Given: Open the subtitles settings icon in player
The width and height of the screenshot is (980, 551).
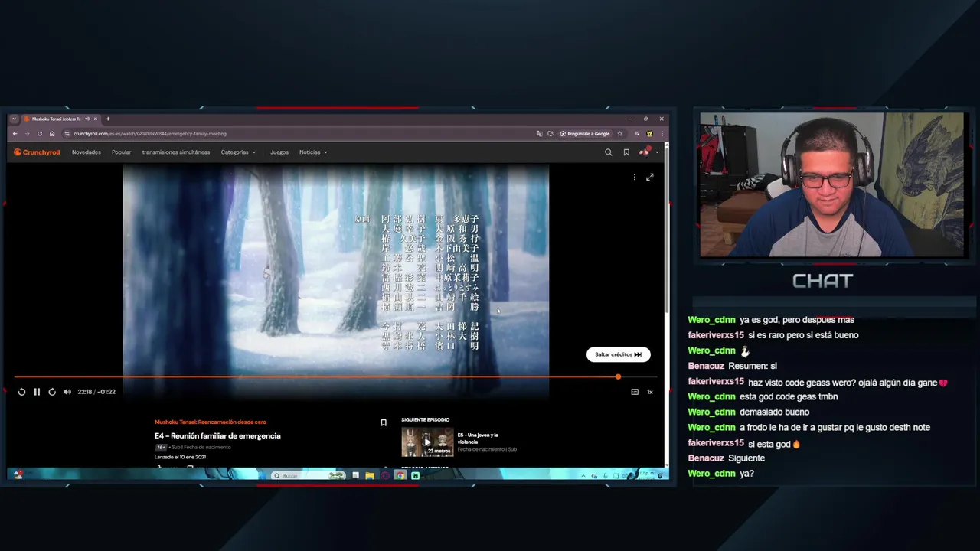Looking at the screenshot, I should [x=635, y=392].
